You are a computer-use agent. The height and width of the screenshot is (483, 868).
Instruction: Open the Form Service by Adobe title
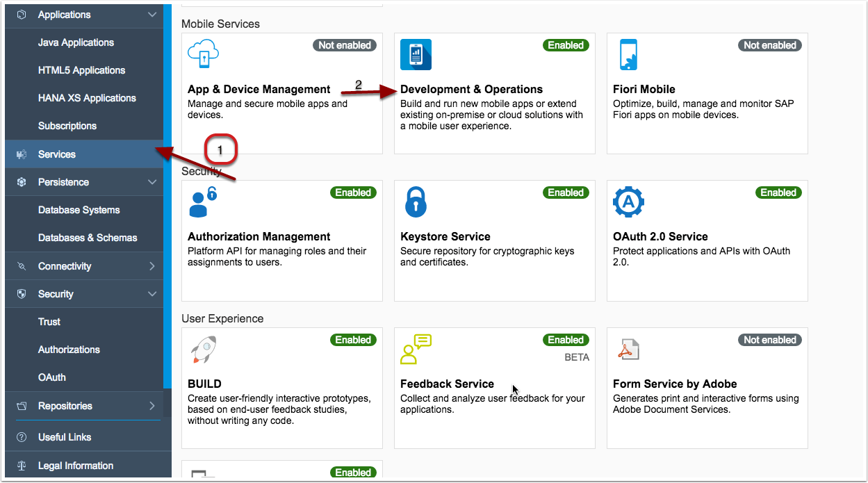click(675, 384)
